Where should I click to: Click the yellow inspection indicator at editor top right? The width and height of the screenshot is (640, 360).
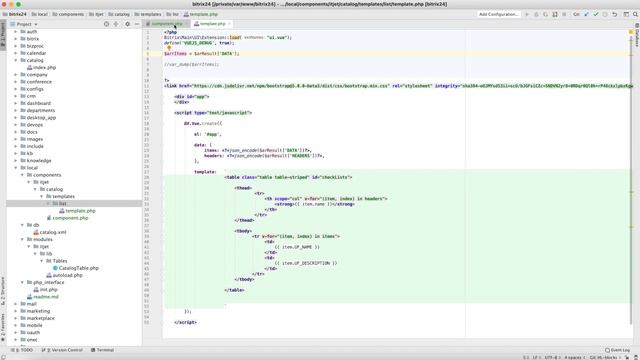click(631, 32)
